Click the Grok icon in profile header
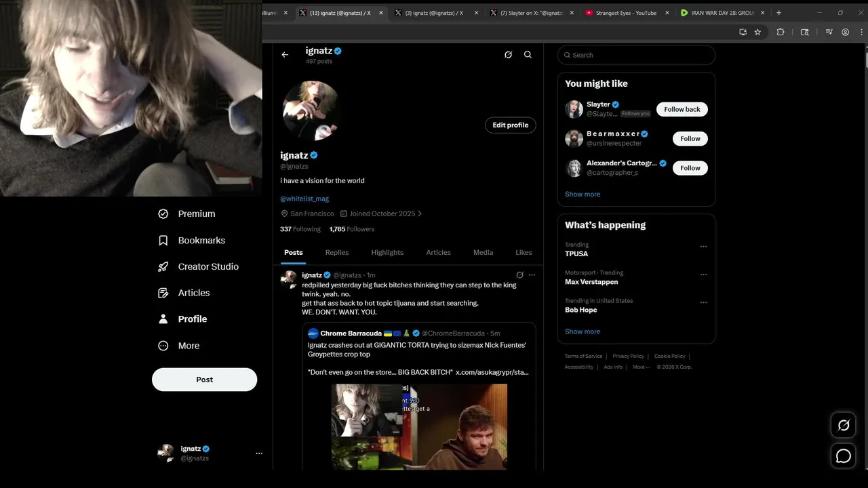 (x=508, y=55)
